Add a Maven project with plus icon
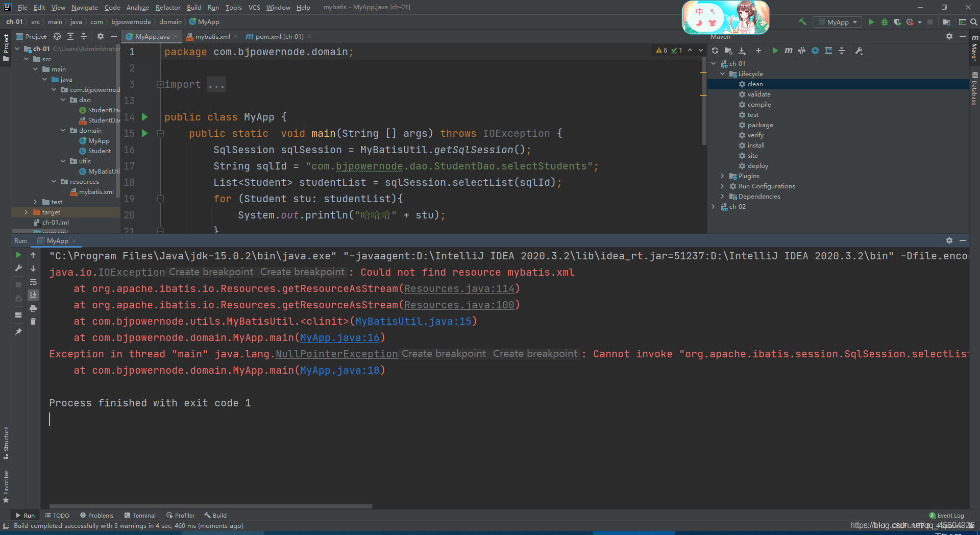Viewport: 980px width, 535px height. (x=758, y=51)
